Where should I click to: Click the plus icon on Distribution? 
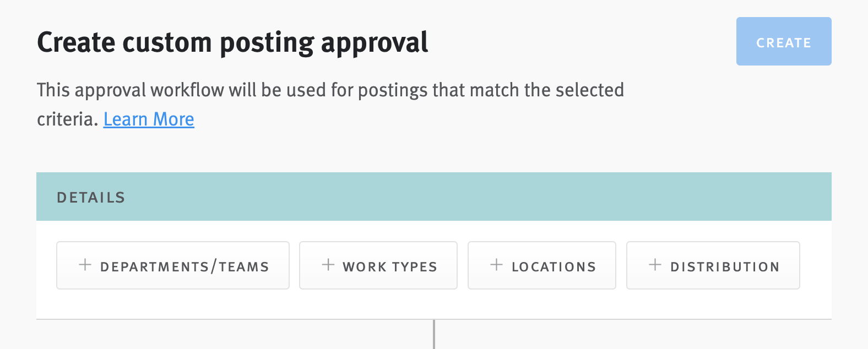pos(655,265)
